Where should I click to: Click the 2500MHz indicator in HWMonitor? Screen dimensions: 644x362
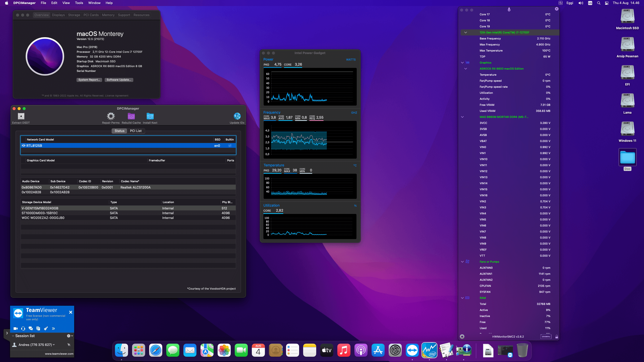(x=546, y=337)
